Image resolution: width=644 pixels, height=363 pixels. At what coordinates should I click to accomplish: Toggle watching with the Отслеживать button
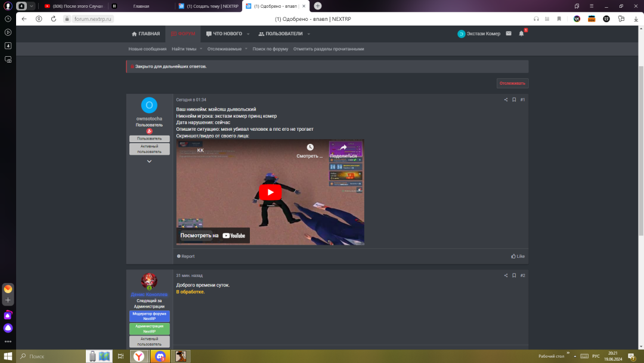click(512, 84)
